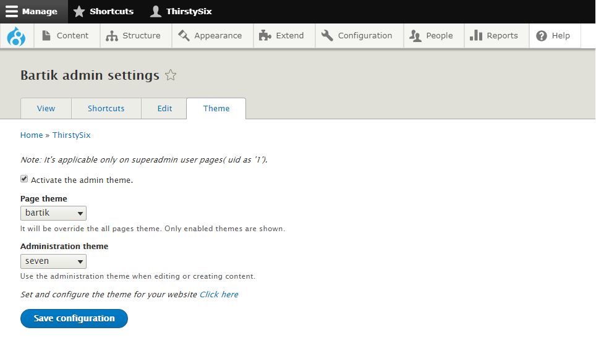Switch to the View tab
This screenshot has width=596, height=364.
(x=46, y=109)
